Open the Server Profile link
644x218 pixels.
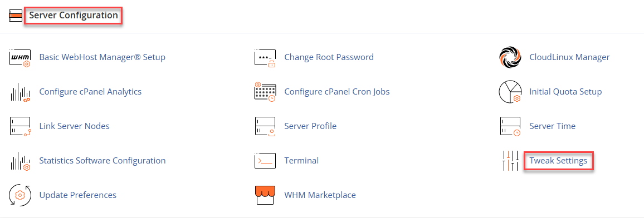pyautogui.click(x=310, y=126)
